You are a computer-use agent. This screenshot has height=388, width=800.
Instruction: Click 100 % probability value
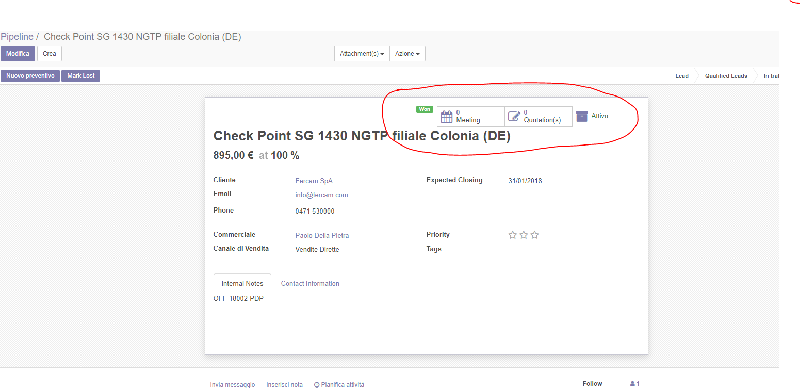285,156
